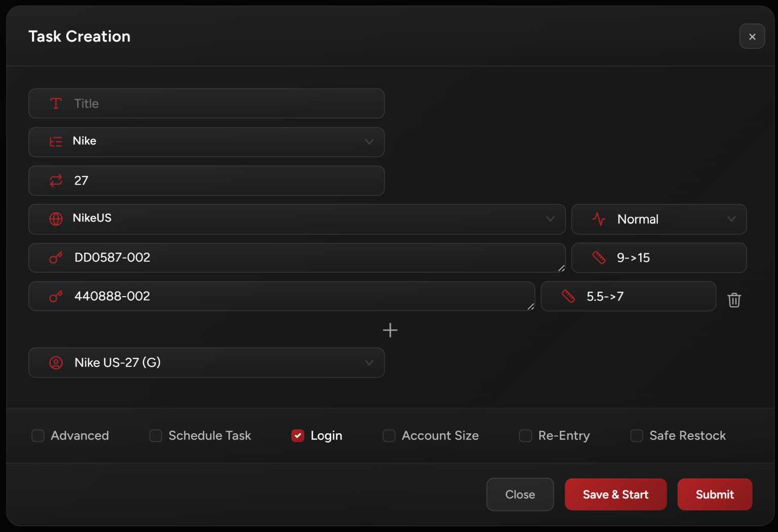The height and width of the screenshot is (532, 778).
Task: Enable the Advanced options checkbox
Action: click(x=38, y=436)
